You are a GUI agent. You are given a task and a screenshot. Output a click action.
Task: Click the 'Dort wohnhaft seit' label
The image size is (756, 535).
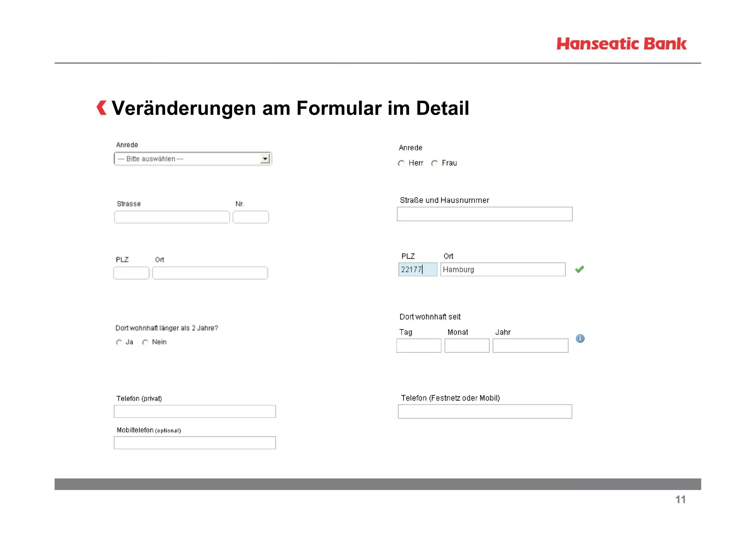(430, 317)
